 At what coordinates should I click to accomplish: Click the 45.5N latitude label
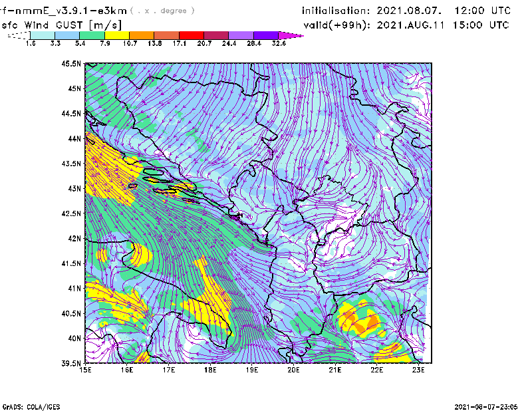pyautogui.click(x=71, y=63)
